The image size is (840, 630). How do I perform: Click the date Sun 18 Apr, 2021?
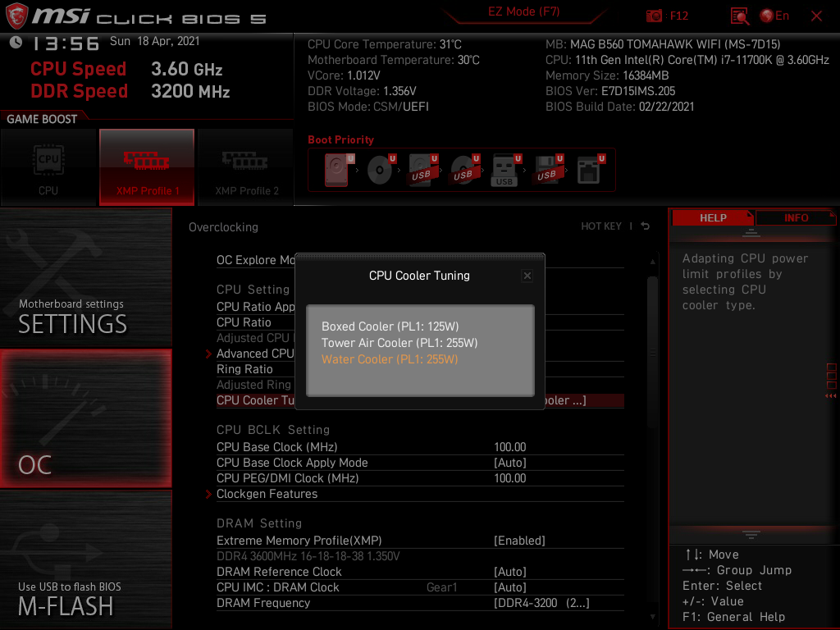tap(155, 41)
